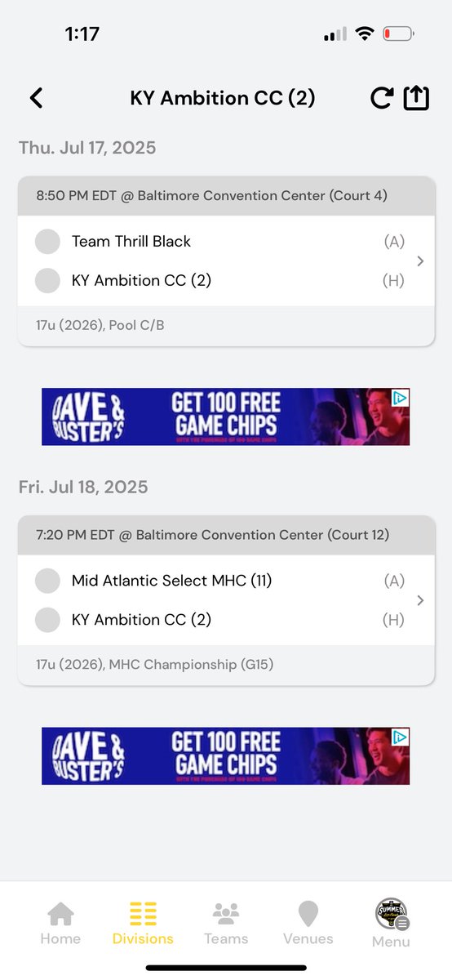Open the 8:50 PM Court 4 game header
The image size is (452, 980).
click(x=226, y=196)
